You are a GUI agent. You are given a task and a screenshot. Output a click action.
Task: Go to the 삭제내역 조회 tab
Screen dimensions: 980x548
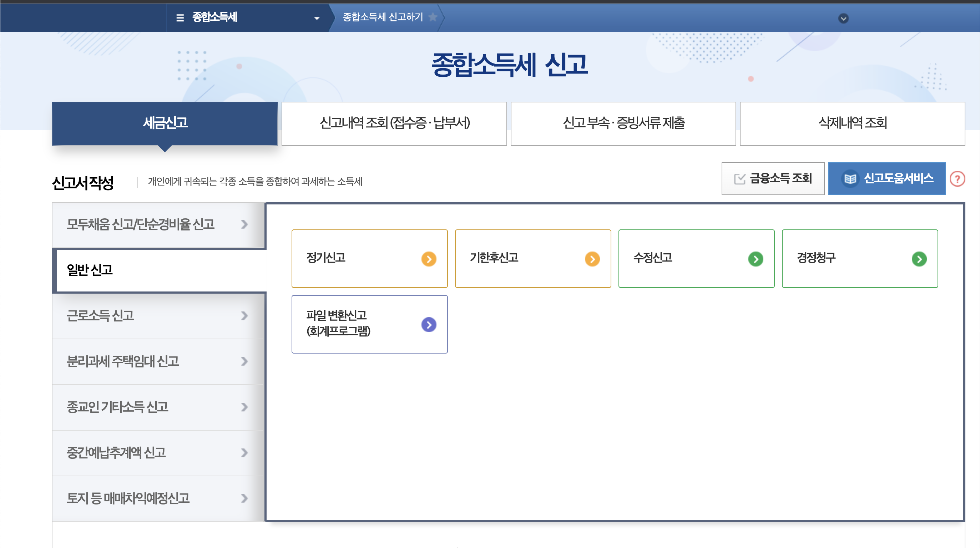pos(852,123)
